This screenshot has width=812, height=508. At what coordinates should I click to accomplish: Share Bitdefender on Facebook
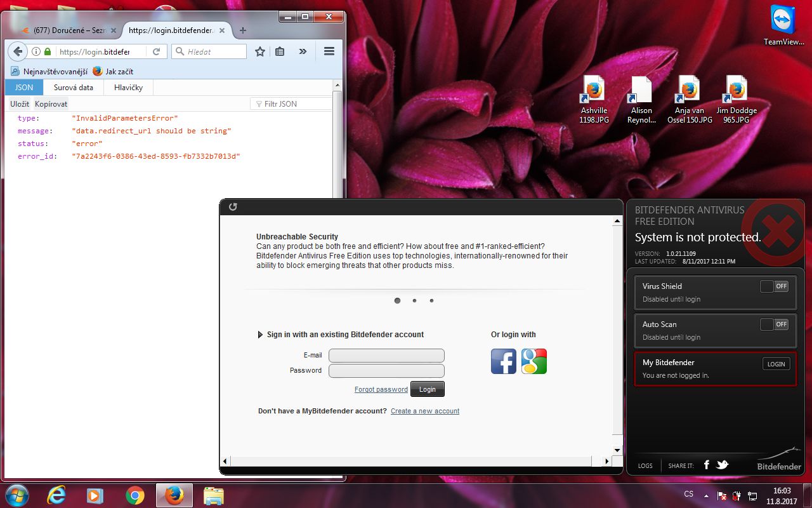point(707,465)
